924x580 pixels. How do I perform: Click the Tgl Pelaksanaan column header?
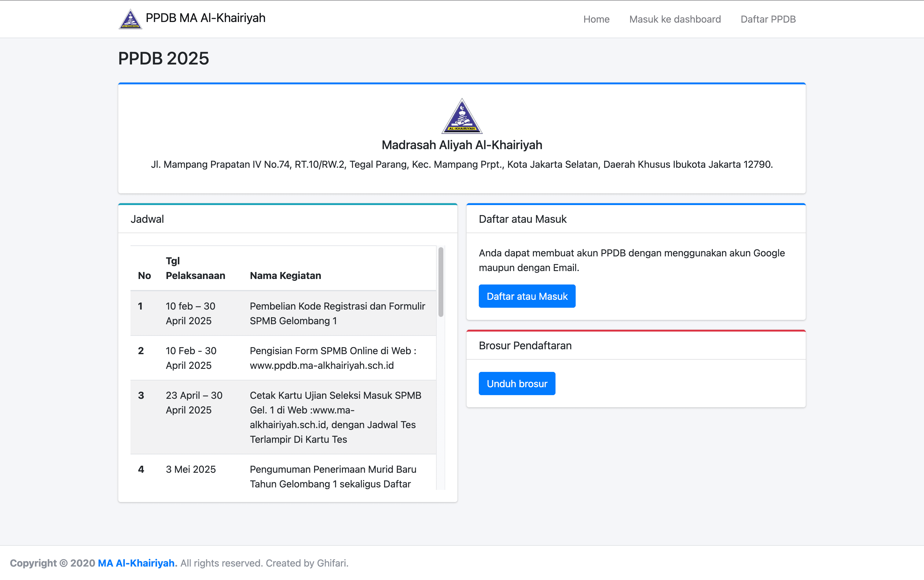click(196, 268)
